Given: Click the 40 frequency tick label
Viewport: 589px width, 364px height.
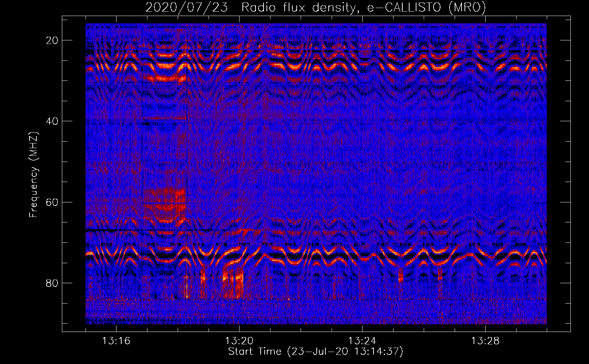Looking at the screenshot, I should point(52,121).
